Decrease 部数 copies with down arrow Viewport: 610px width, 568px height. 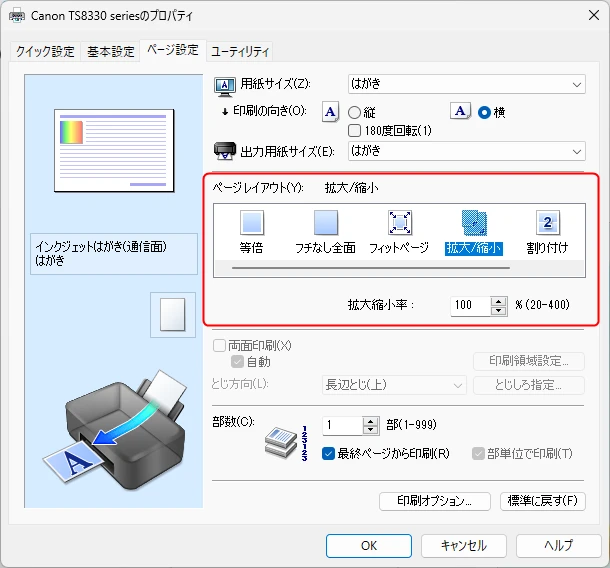pos(371,430)
